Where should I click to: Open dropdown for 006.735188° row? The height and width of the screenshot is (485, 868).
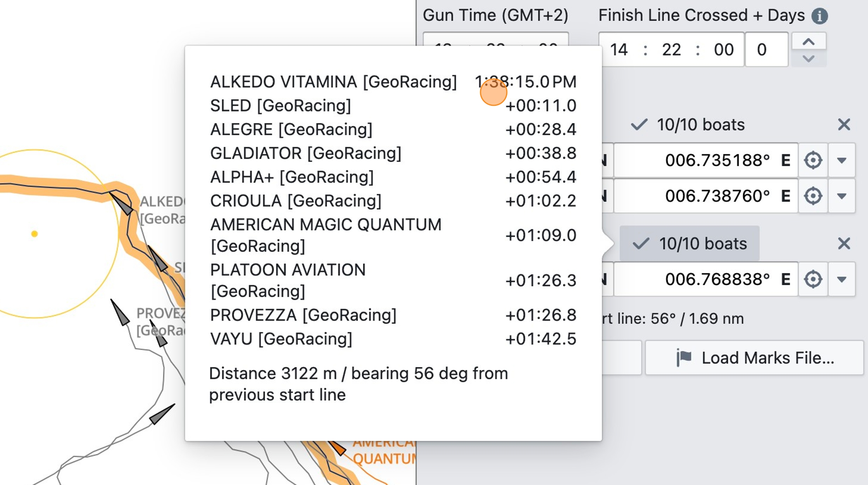click(842, 160)
